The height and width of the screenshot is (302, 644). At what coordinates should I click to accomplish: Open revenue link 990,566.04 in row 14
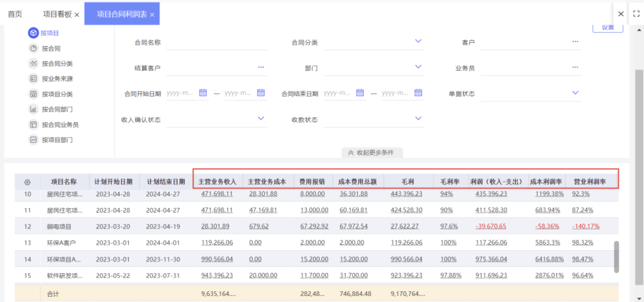(217, 259)
